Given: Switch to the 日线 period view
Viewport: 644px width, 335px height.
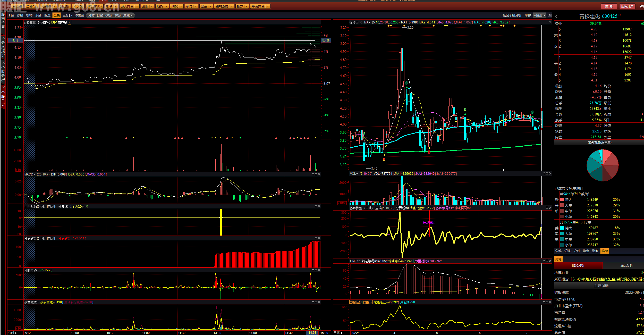Looking at the screenshot, I should (x=100, y=15).
